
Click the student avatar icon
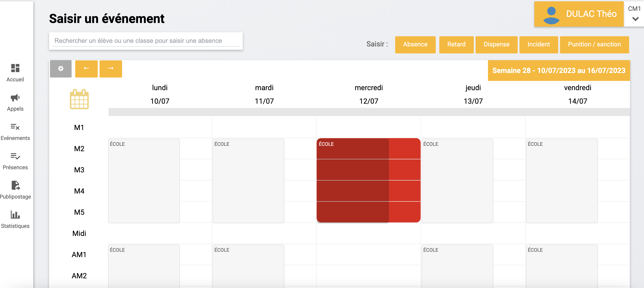pyautogui.click(x=551, y=15)
